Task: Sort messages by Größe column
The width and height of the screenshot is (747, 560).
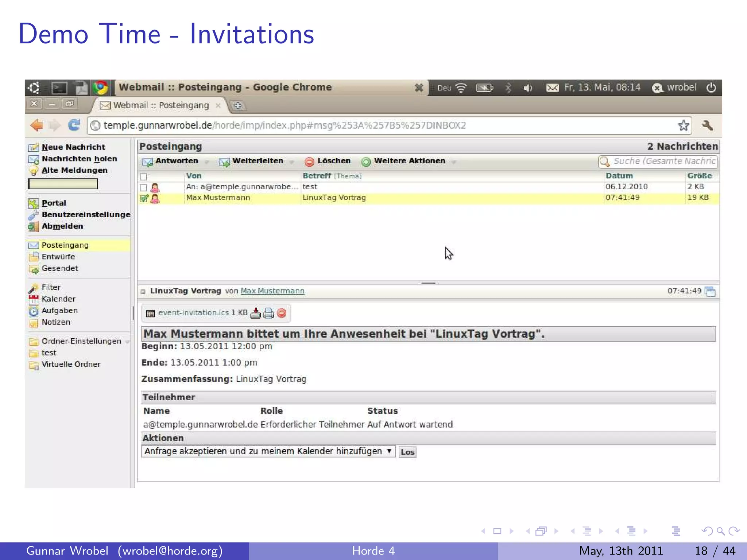Action: 700,176
